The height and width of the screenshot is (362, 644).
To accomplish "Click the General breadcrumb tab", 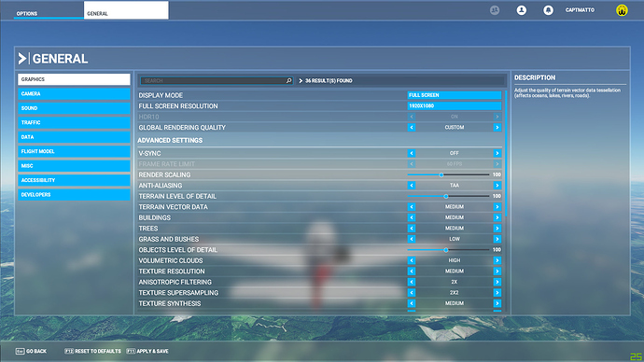I will tap(126, 10).
